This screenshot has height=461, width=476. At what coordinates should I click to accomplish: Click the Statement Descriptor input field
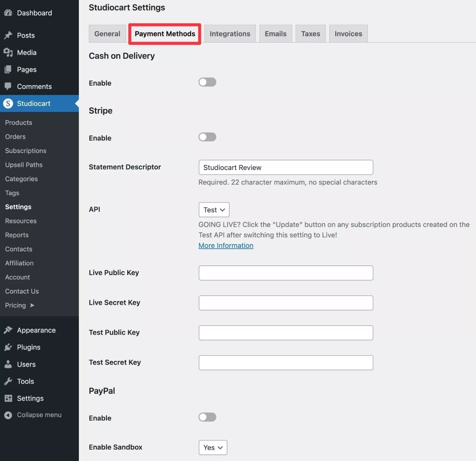[286, 167]
